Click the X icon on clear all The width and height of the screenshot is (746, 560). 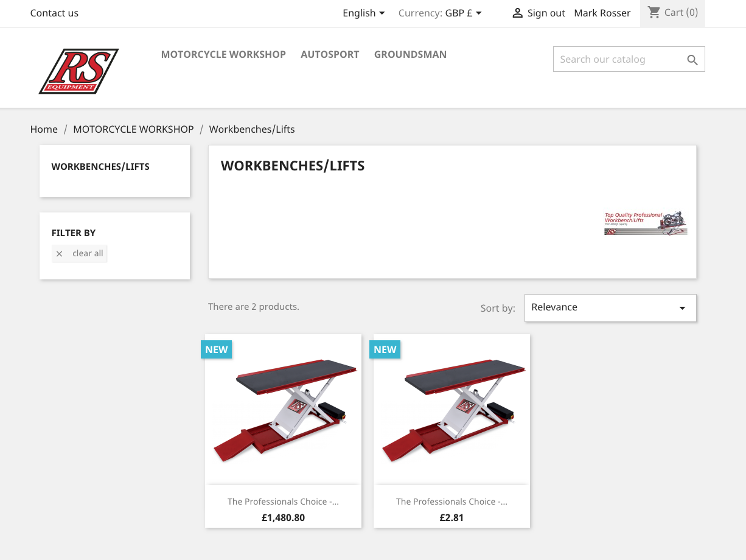(59, 254)
